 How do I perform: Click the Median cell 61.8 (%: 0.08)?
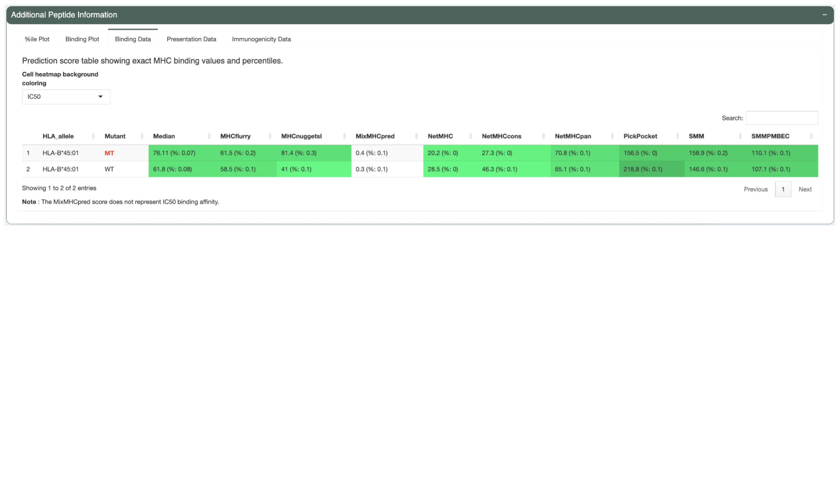(x=182, y=169)
